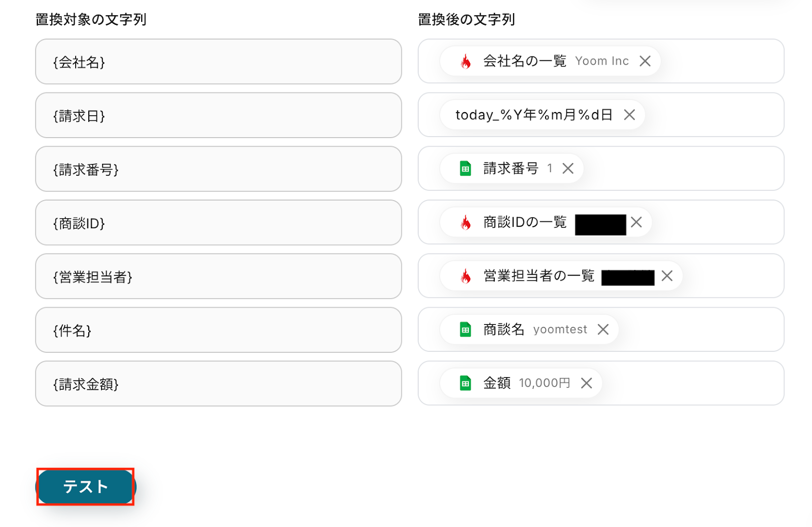Remove the 営業担当者の一覧 tag

667,276
